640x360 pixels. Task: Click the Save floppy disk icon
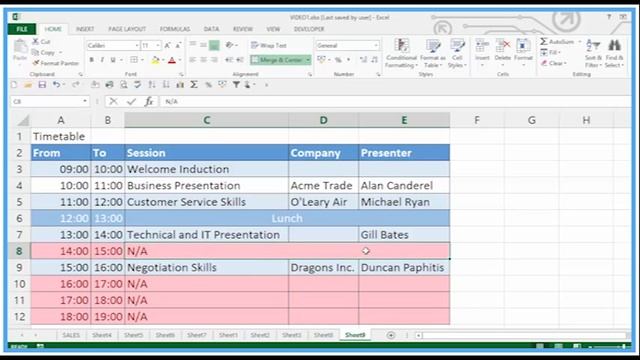[42, 85]
